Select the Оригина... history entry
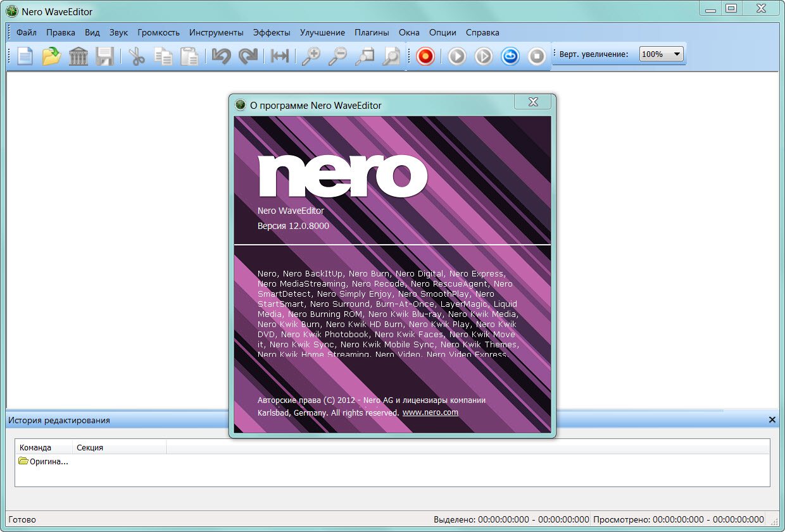Viewport: 785px width, 532px height. [x=43, y=461]
